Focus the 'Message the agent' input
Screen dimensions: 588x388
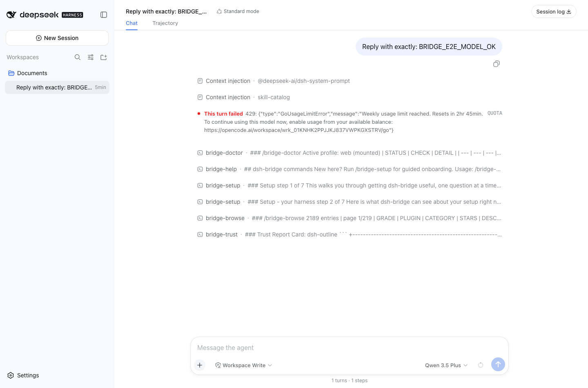(350, 348)
